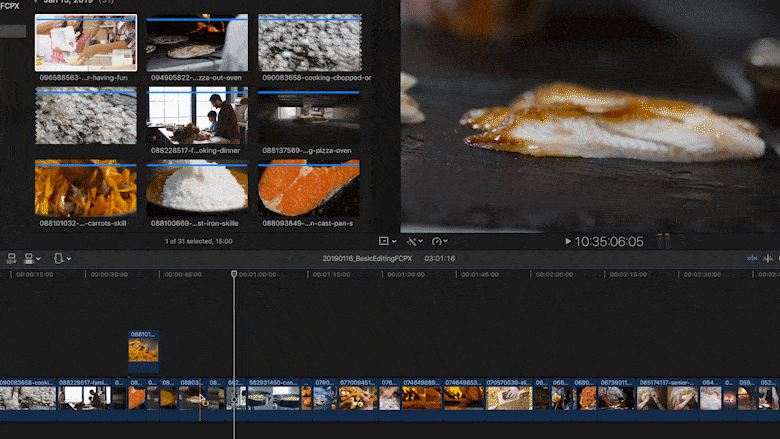The image size is (780, 439).
Task: Play the viewer using the play button
Action: click(x=568, y=241)
